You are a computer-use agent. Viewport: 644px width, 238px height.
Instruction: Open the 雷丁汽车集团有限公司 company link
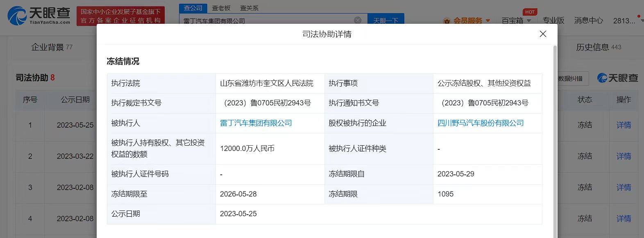[x=256, y=123]
